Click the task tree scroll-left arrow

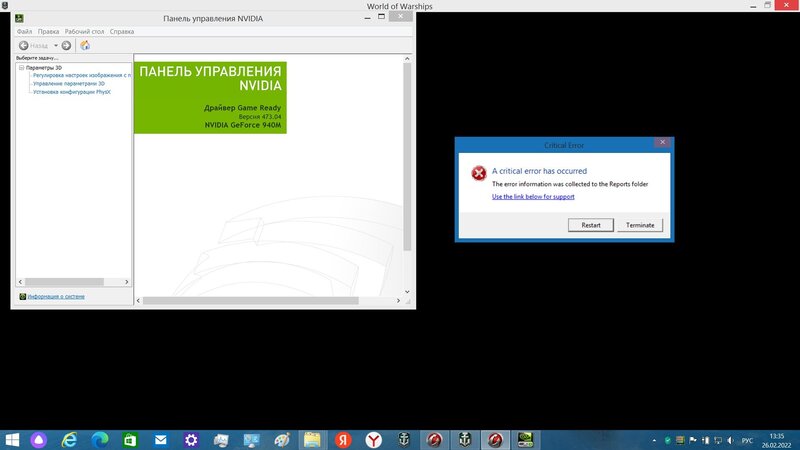coord(20,282)
